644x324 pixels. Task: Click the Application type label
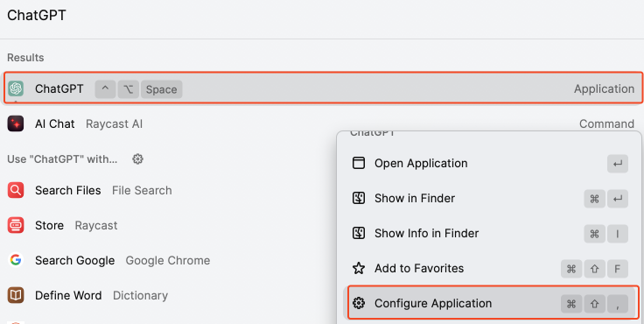tap(604, 88)
